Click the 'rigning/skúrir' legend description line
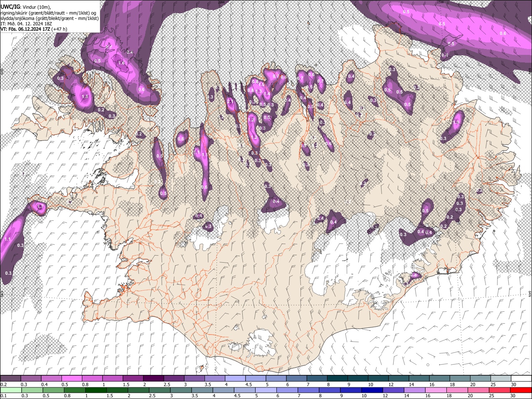 49,13
